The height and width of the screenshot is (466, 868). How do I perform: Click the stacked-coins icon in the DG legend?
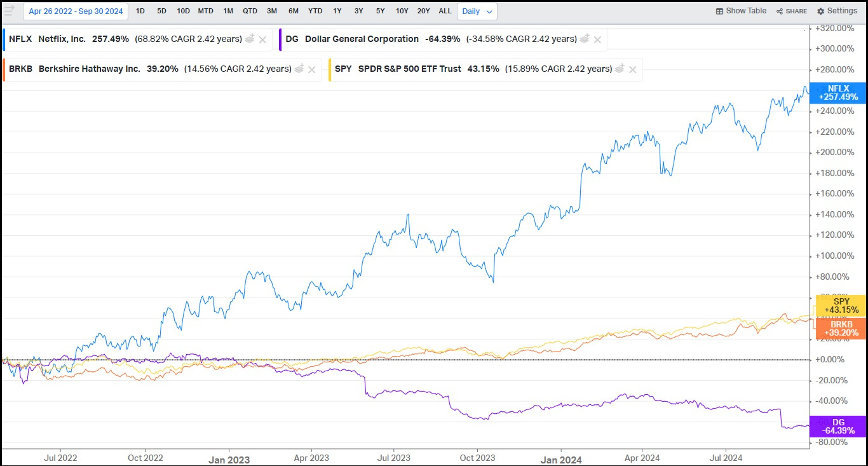pos(585,39)
